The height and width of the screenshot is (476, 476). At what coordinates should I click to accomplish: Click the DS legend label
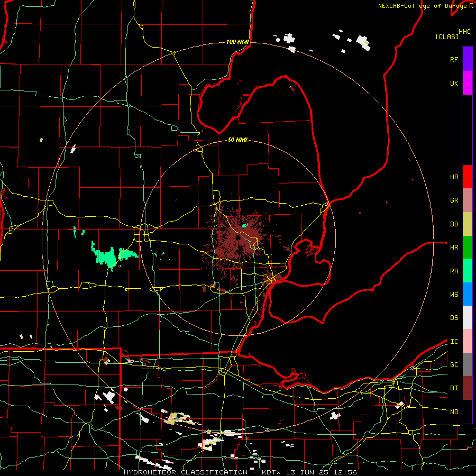[454, 317]
